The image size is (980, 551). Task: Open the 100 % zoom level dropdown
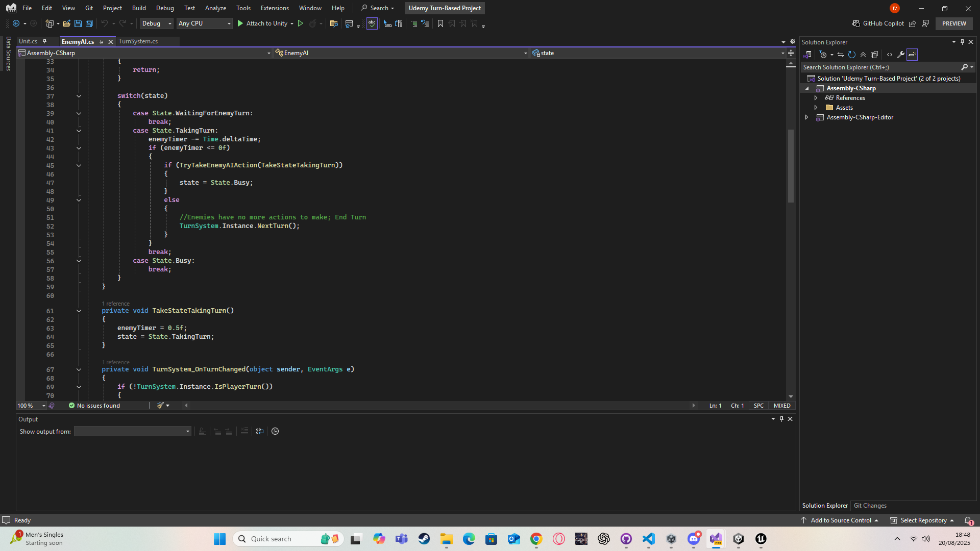31,406
